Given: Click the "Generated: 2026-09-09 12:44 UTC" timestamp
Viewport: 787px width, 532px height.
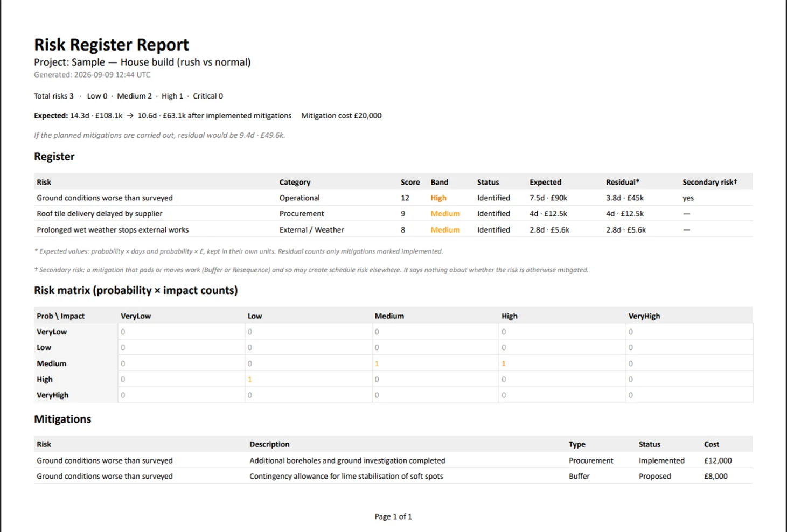Looking at the screenshot, I should [92, 75].
